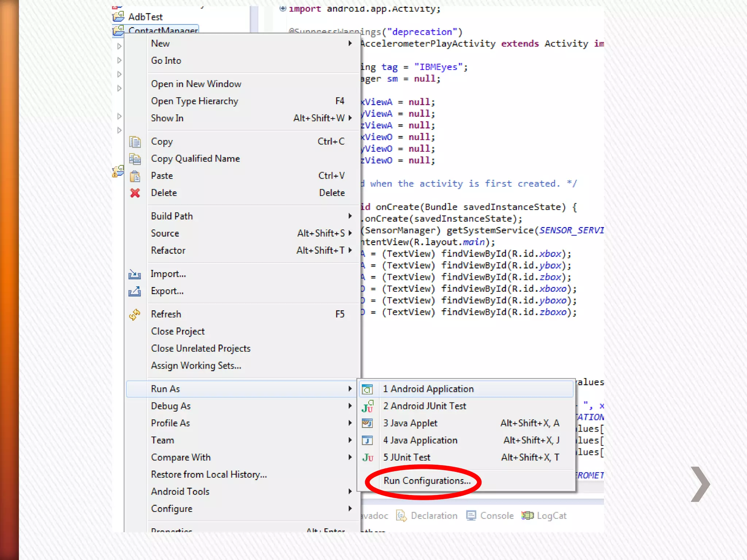Click the Copy icon in context menu
Viewport: 747px width, 560px height.
pyautogui.click(x=135, y=142)
